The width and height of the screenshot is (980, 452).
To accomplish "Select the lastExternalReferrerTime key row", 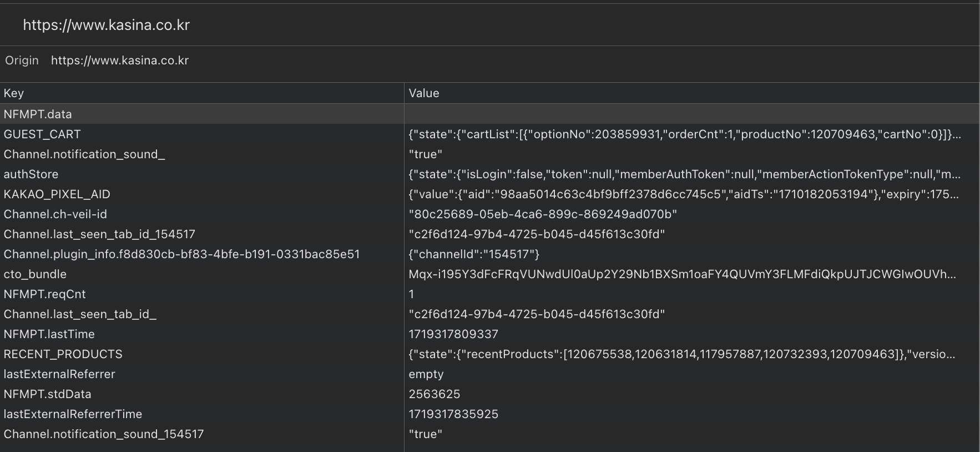I will pyautogui.click(x=73, y=414).
